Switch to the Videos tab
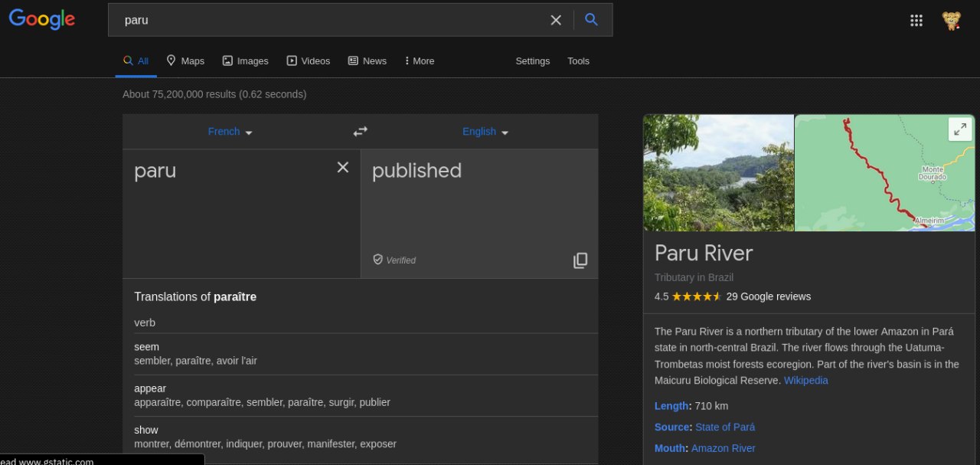 tap(308, 61)
